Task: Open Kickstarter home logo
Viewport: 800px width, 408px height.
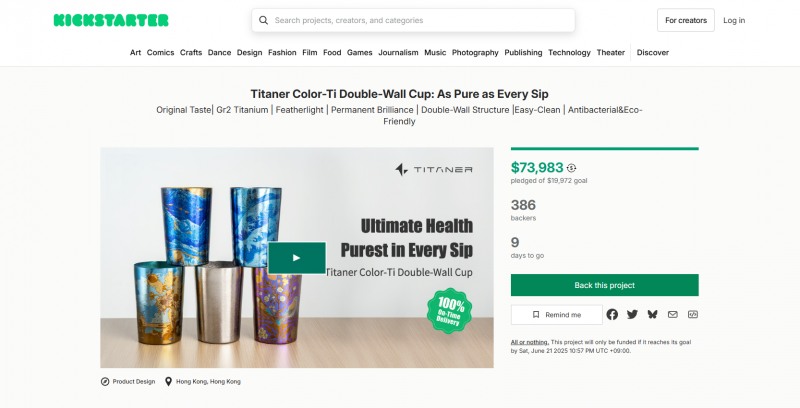Action: pos(111,20)
